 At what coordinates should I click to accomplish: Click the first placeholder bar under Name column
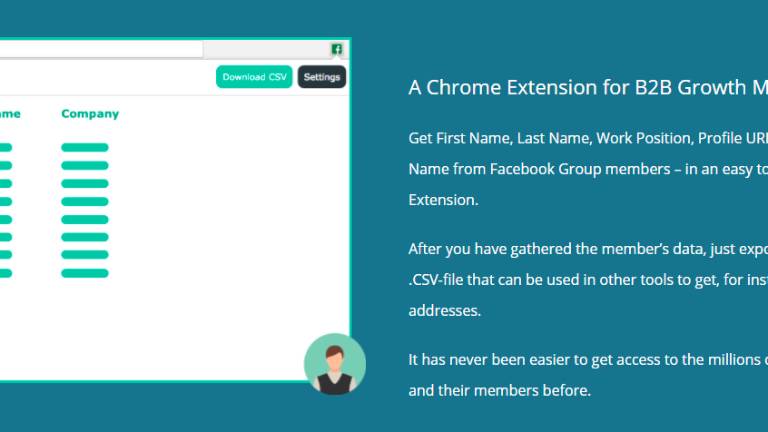point(6,148)
